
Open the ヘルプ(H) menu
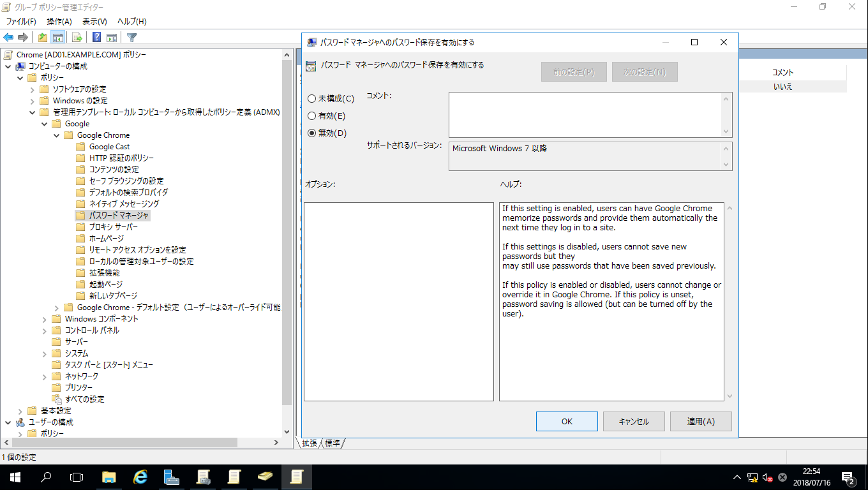[x=132, y=22]
